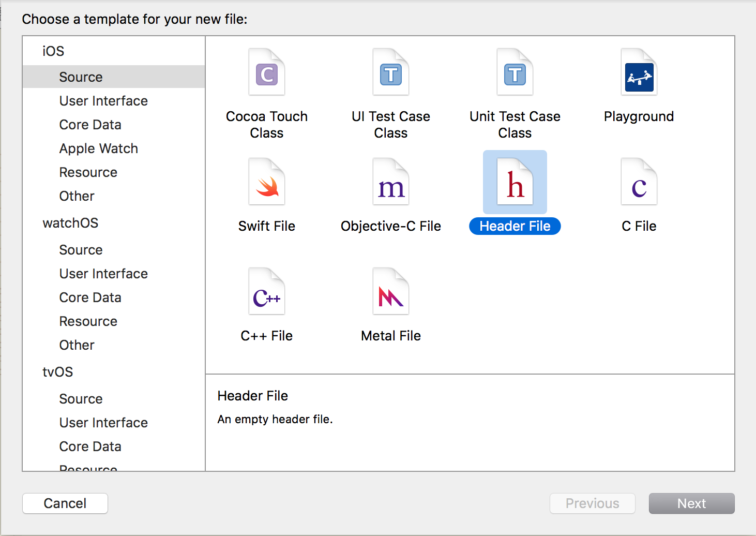The image size is (756, 536).
Task: Choose the UI Test Case Class icon
Action: click(x=391, y=72)
